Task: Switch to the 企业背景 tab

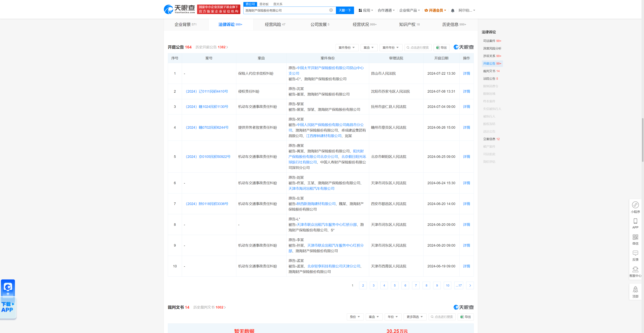Action: pyautogui.click(x=185, y=24)
